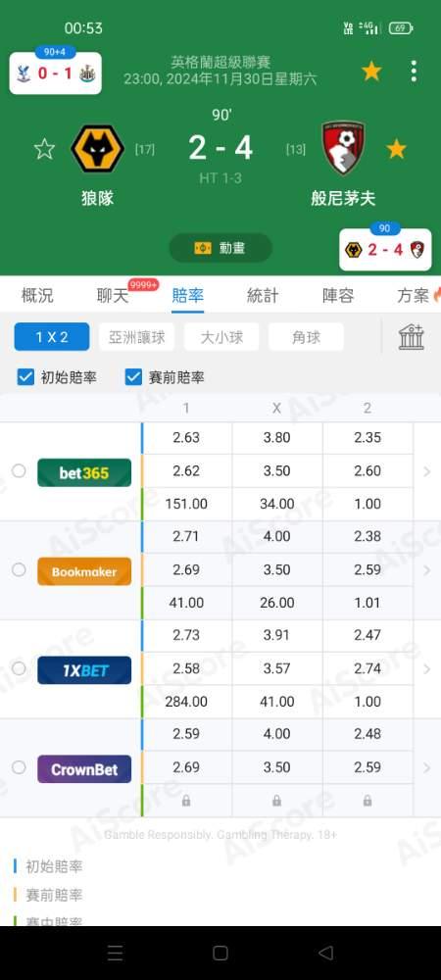Image resolution: width=441 pixels, height=980 pixels.
Task: Switch to the 方案 tab
Action: coord(414,295)
